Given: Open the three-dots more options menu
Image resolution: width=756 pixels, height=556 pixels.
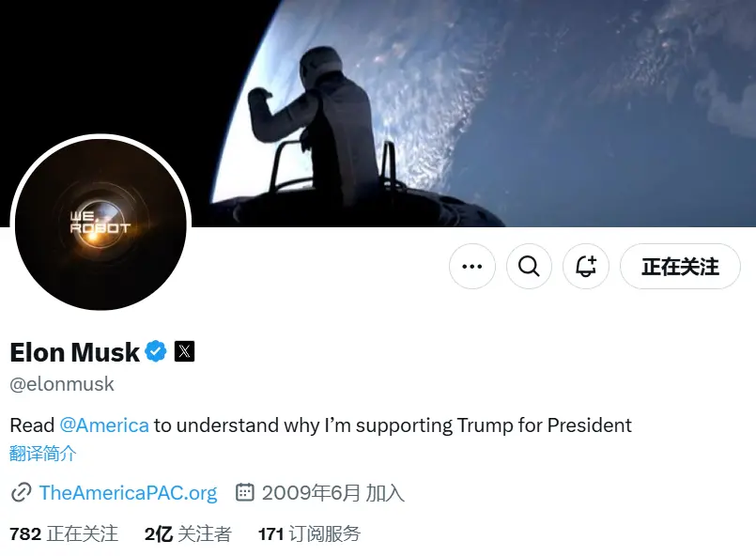Looking at the screenshot, I should click(472, 267).
